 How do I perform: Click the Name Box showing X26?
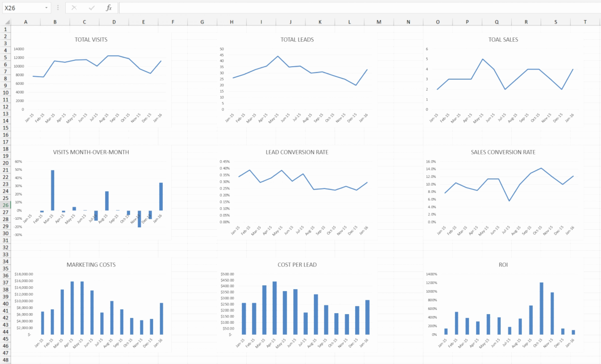27,8
